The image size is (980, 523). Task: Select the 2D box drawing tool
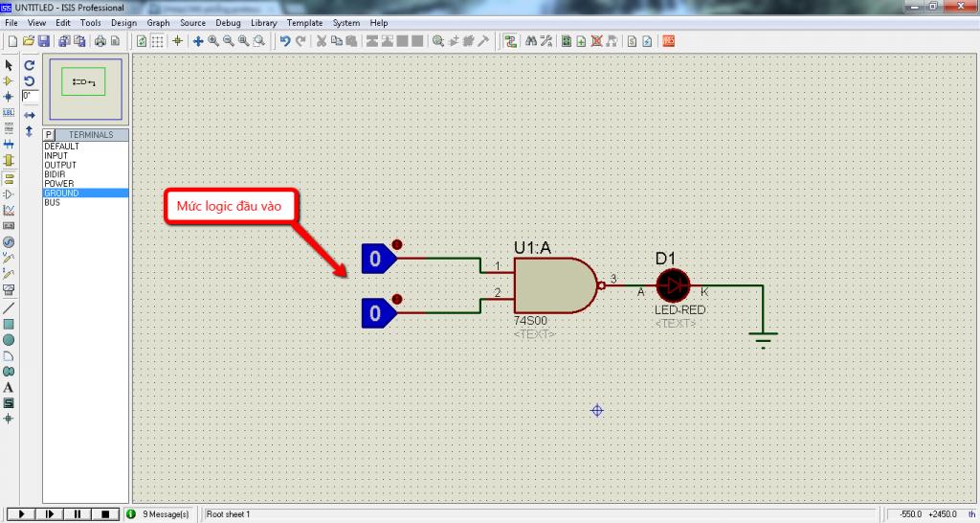(9, 324)
